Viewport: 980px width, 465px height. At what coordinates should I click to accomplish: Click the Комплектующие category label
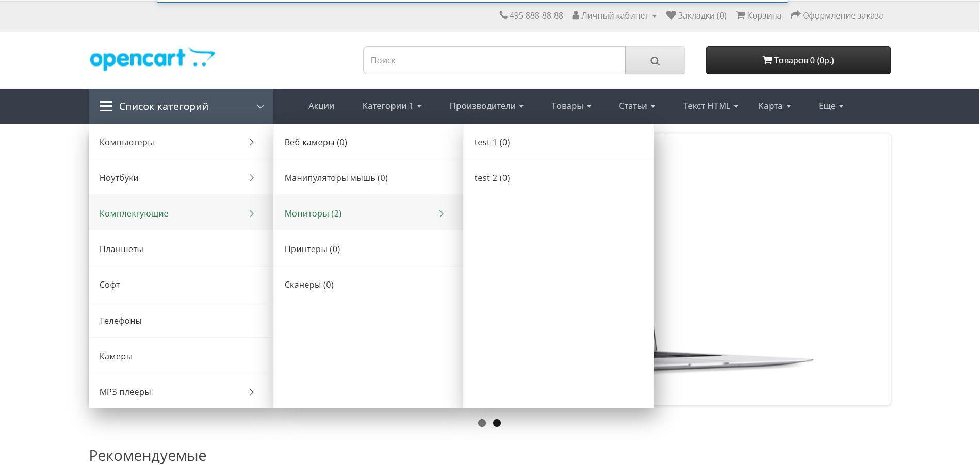click(134, 213)
